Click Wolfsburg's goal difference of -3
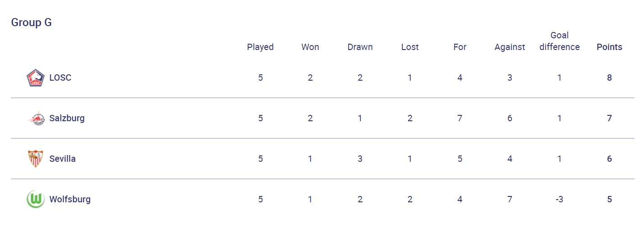 click(x=559, y=199)
